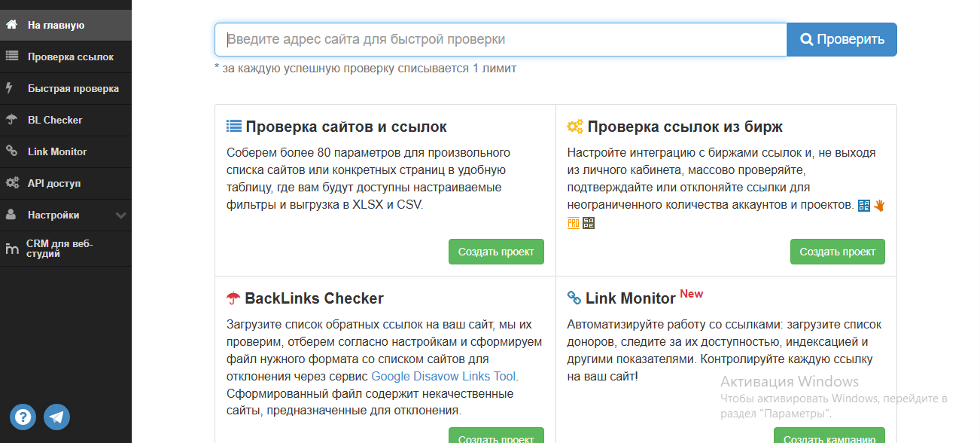The height and width of the screenshot is (443, 980).
Task: Click Создать кампанию in the Link Monitor card
Action: pos(827,435)
